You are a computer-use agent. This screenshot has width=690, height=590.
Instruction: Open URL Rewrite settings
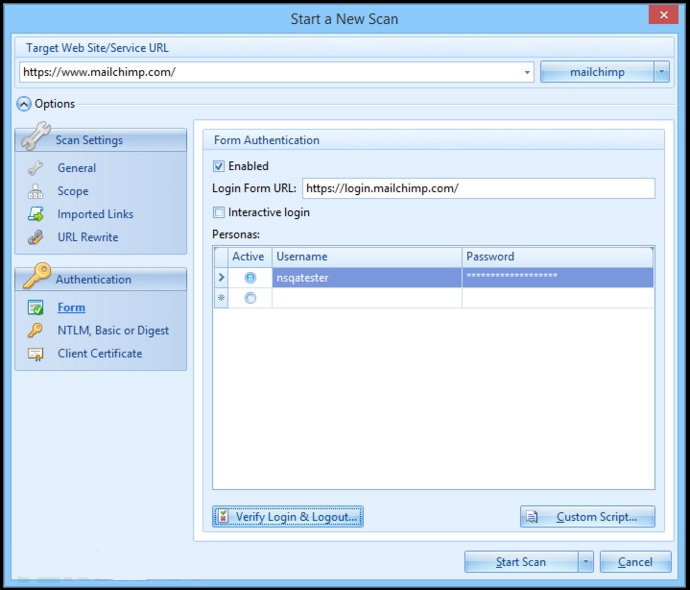pyautogui.click(x=88, y=237)
